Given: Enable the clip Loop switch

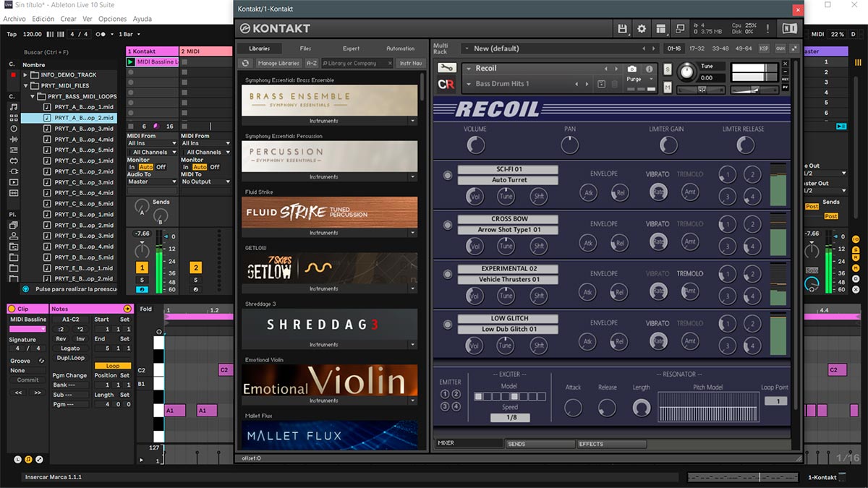Looking at the screenshot, I should pos(112,366).
